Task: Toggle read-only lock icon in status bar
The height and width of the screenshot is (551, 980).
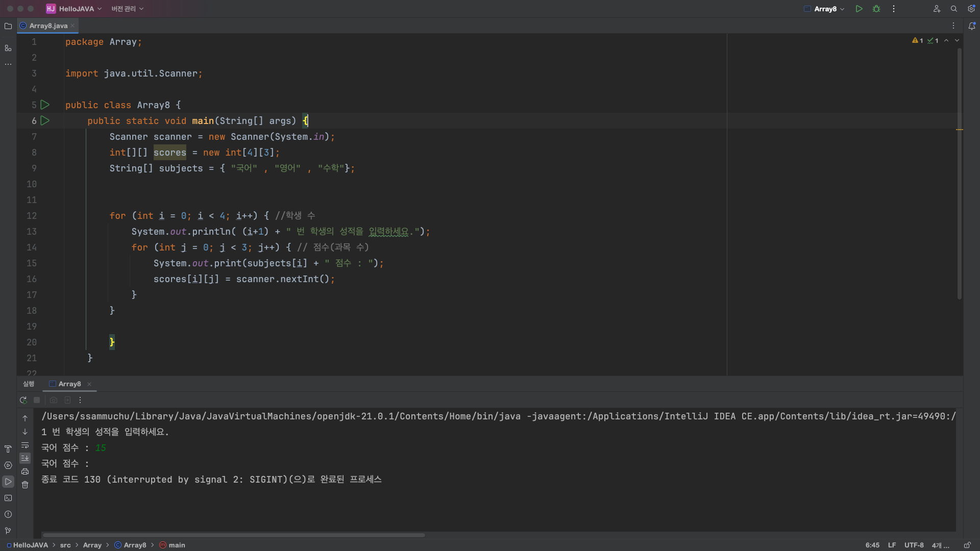Action: (x=967, y=545)
